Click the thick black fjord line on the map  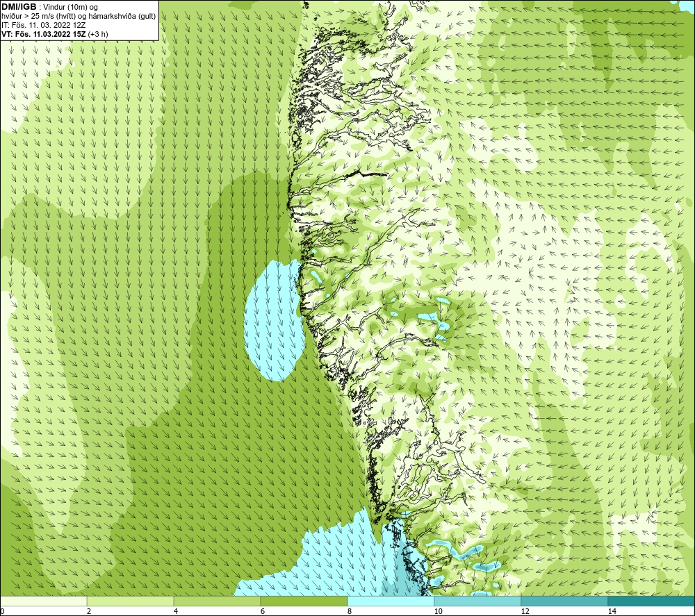(x=366, y=174)
